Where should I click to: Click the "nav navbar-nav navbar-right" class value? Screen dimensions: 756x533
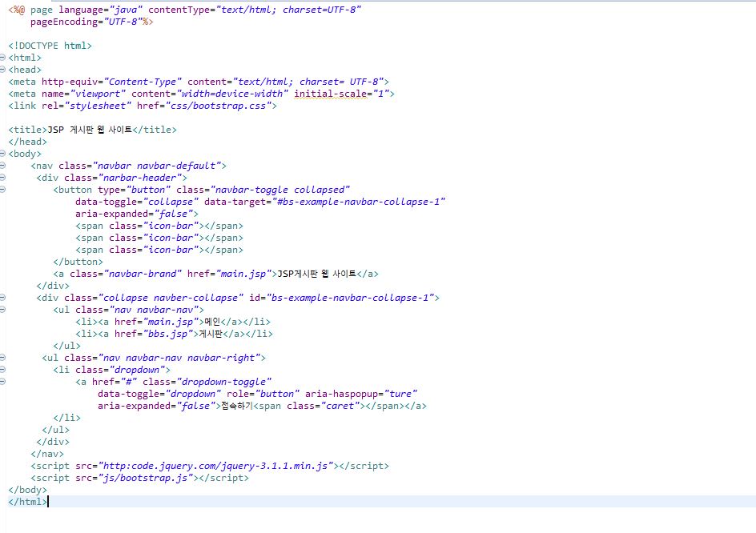(x=179, y=358)
